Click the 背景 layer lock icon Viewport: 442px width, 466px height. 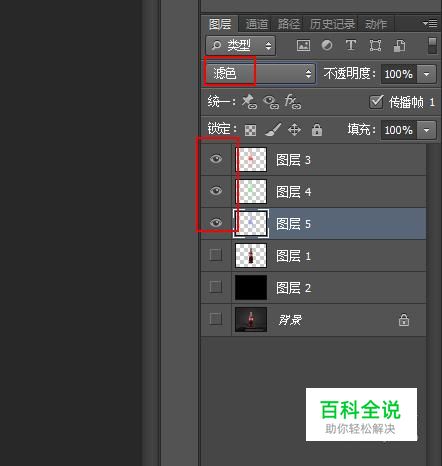[404, 320]
